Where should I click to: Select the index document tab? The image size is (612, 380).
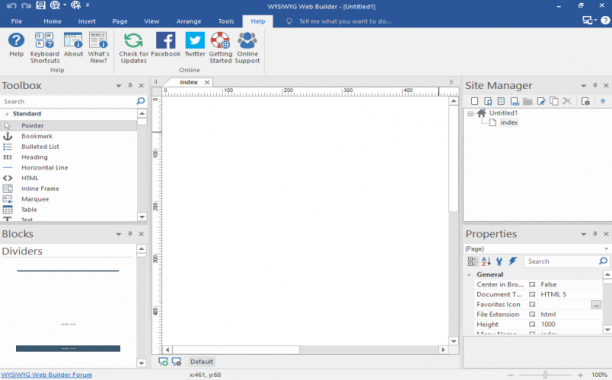pos(189,82)
